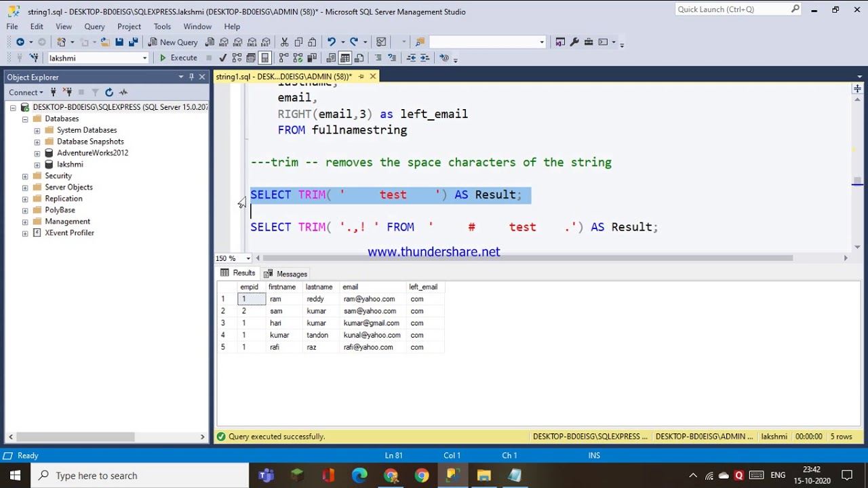This screenshot has height=488, width=868.
Task: Switch to the Results tab
Action: coord(238,273)
